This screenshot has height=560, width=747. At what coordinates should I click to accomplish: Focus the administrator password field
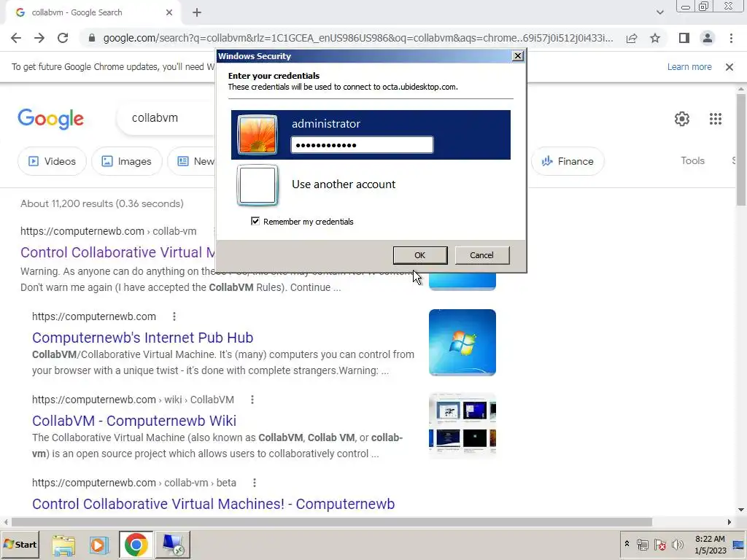362,145
